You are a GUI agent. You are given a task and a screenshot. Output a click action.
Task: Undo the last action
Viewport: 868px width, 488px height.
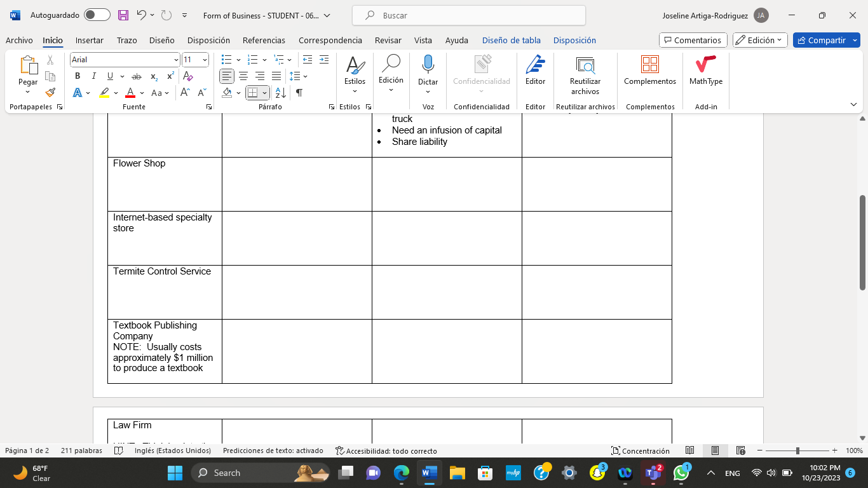pos(142,15)
